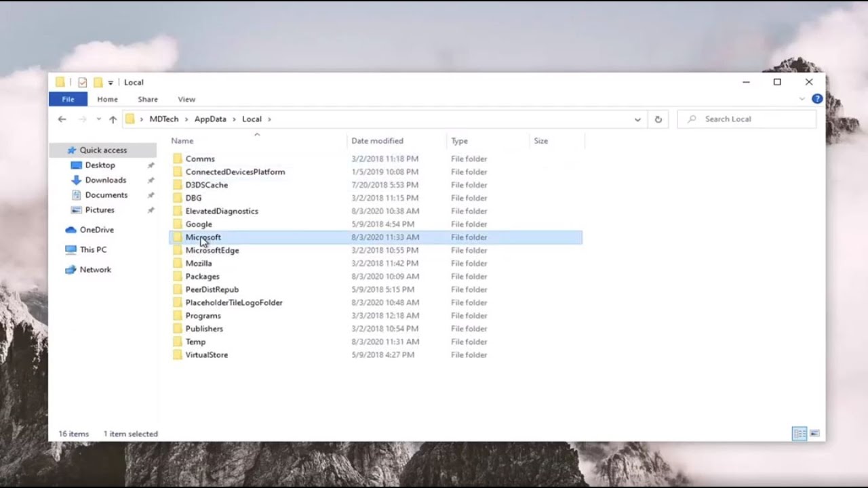Open Pictures in the navigation pane
The image size is (868, 488).
(x=100, y=210)
